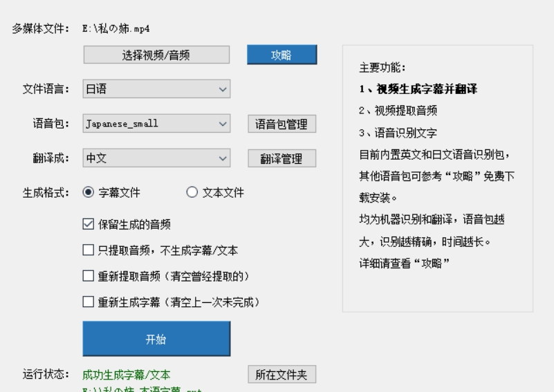Click the 选择视频/音频 button
This screenshot has height=392, width=554.
tap(156, 55)
